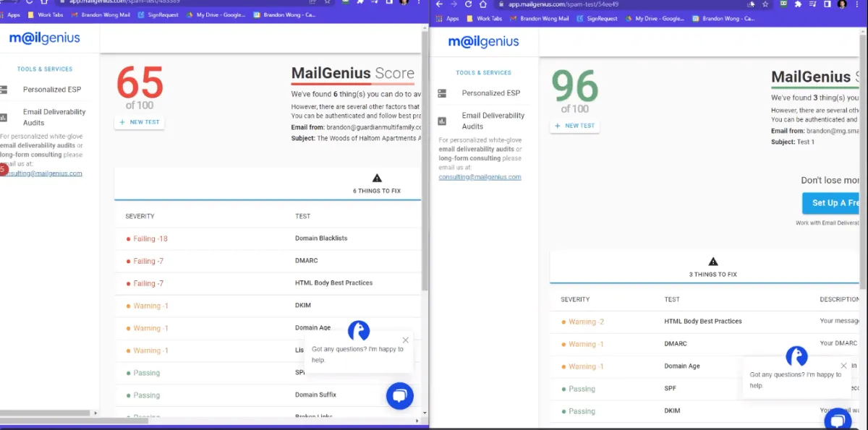Expand the Domain Blacklists failing row

[268, 238]
